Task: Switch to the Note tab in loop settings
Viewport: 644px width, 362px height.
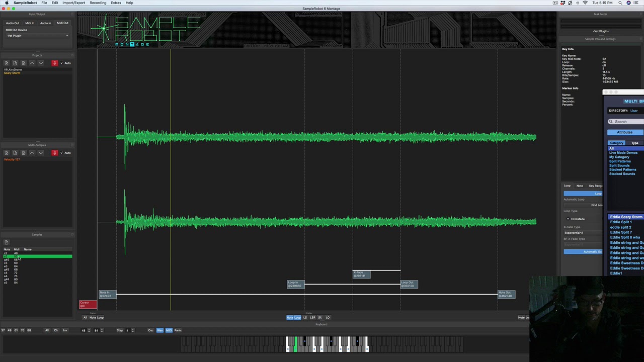Action: [x=580, y=186]
